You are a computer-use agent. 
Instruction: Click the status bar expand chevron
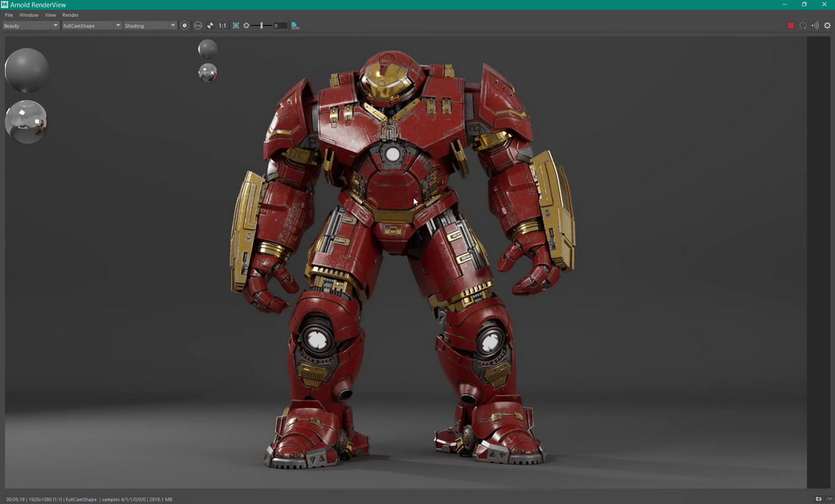[x=829, y=499]
